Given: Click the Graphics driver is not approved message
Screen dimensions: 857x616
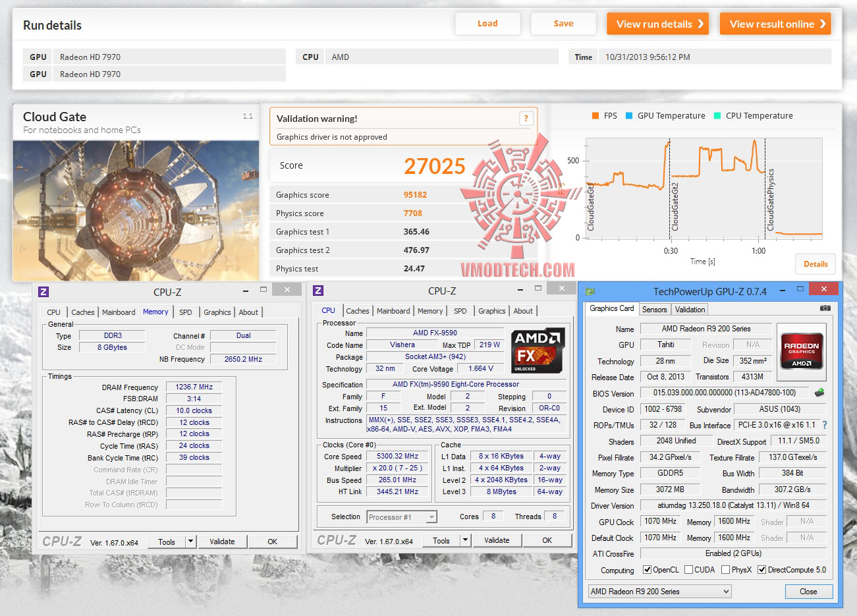Looking at the screenshot, I should pyautogui.click(x=332, y=137).
